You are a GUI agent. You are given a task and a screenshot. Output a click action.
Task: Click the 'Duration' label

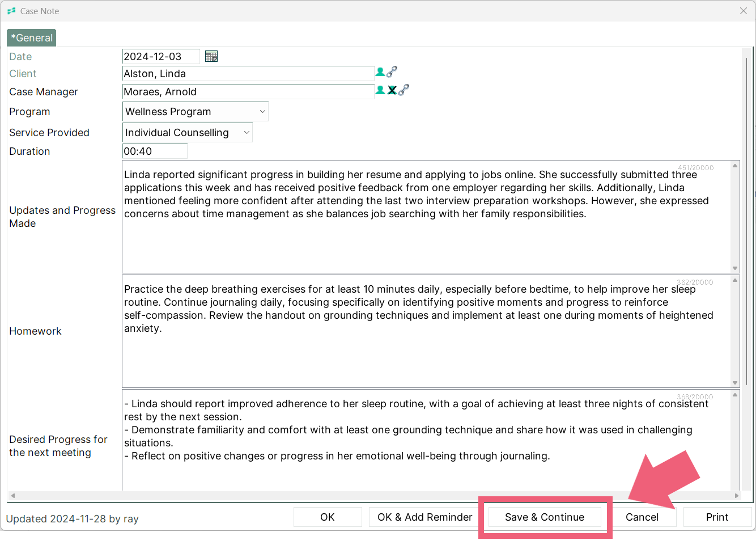click(x=29, y=151)
